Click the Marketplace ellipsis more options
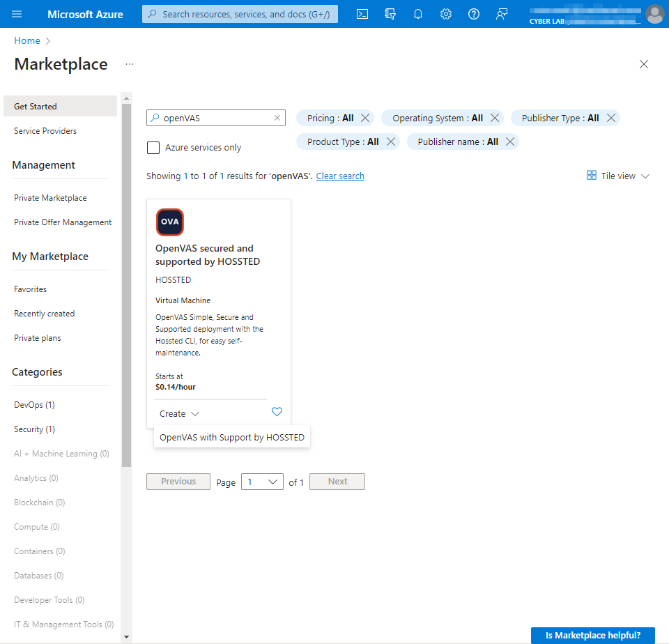 coord(130,64)
